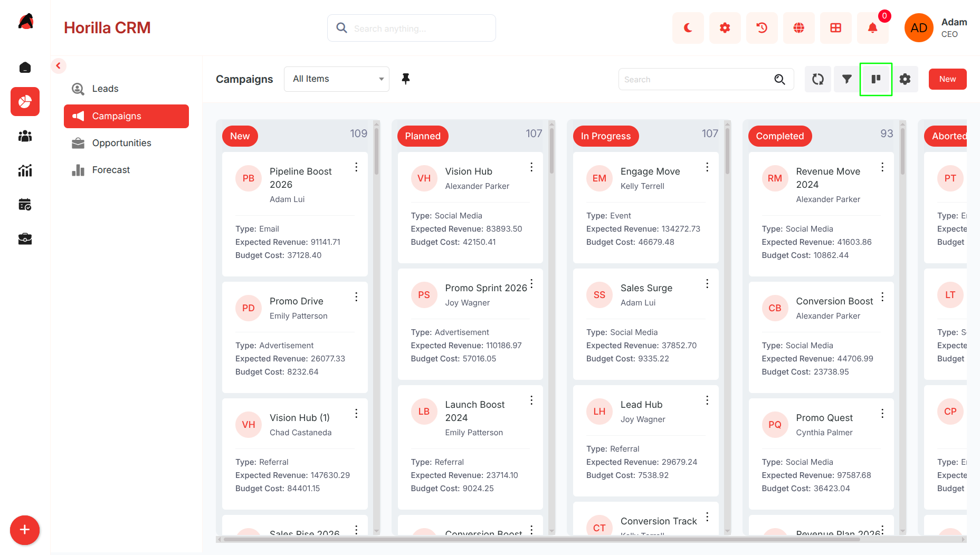
Task: Click the red floating plus button
Action: (x=25, y=530)
